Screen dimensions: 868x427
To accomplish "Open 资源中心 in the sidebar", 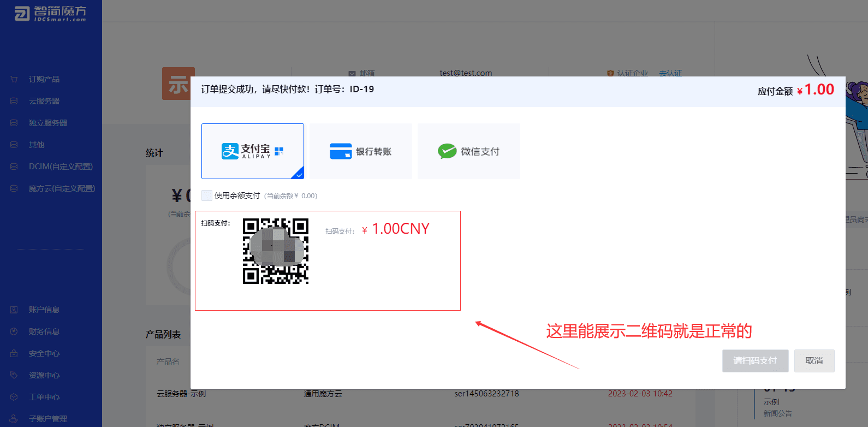I will coord(44,375).
